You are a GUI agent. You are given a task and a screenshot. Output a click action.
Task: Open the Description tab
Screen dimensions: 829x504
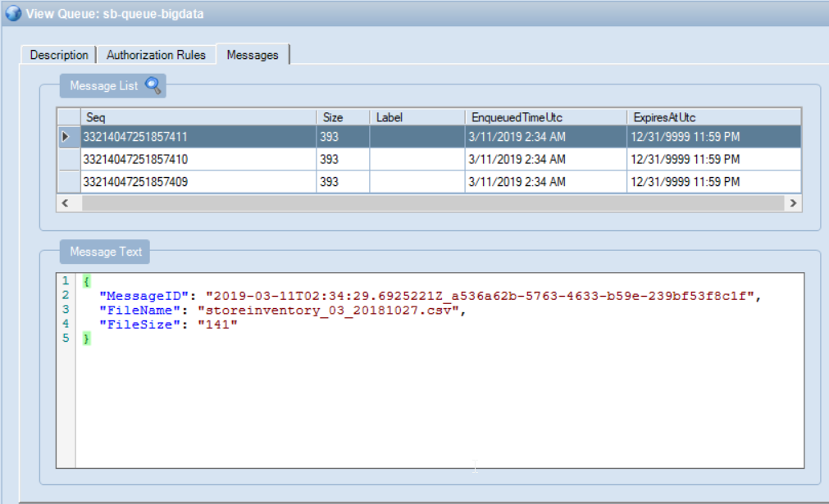pyautogui.click(x=59, y=55)
